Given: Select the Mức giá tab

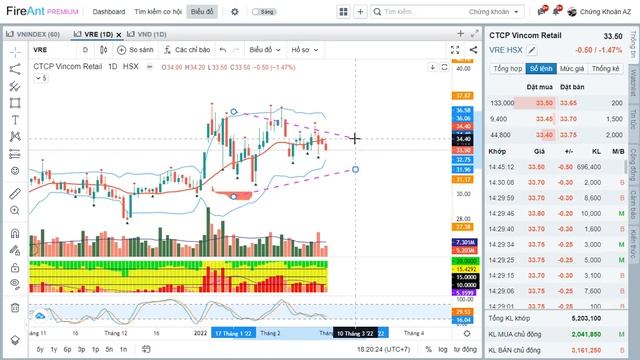Looking at the screenshot, I should coord(572,69).
